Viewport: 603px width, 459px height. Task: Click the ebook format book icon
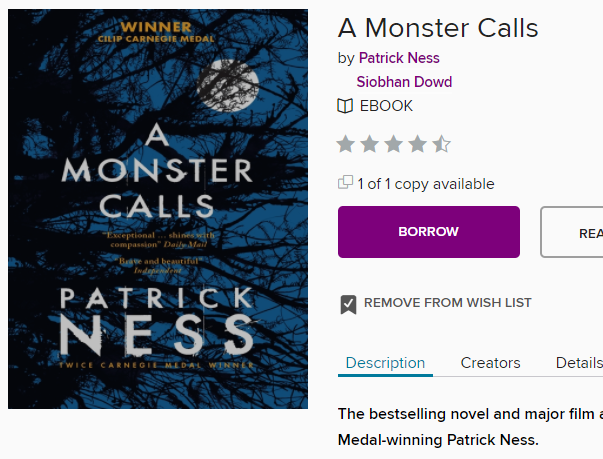coord(345,106)
